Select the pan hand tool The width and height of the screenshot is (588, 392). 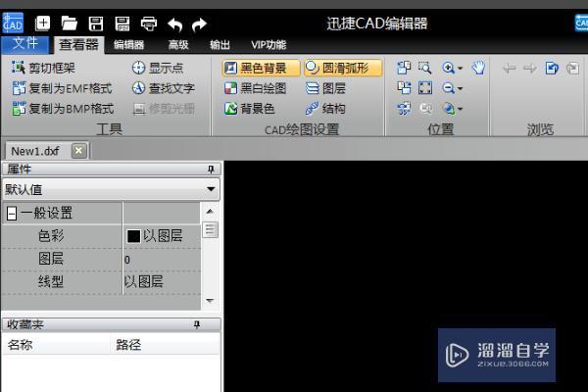tap(478, 68)
